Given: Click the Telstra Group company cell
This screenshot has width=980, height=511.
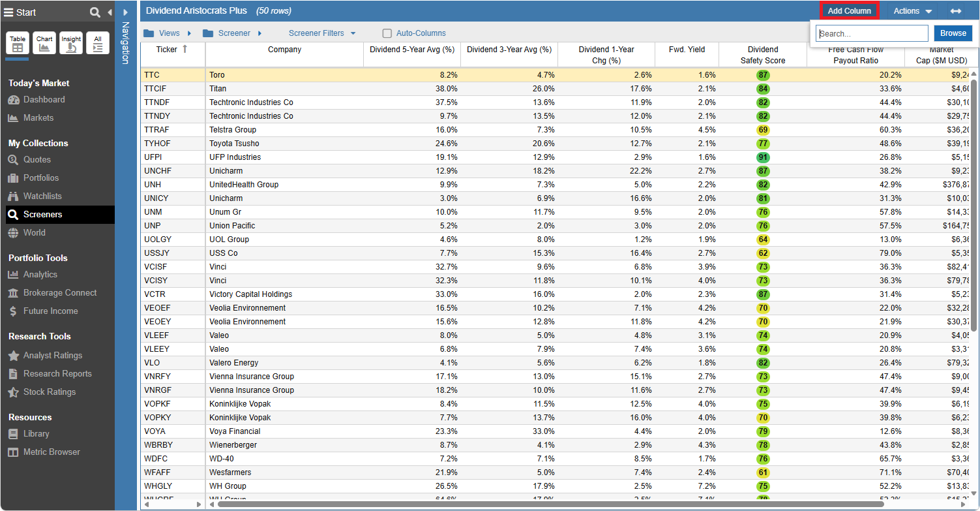Looking at the screenshot, I should (x=284, y=130).
